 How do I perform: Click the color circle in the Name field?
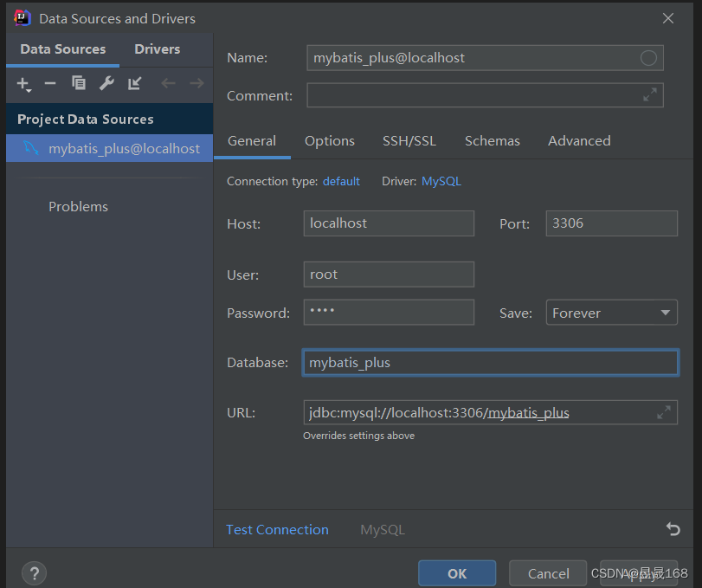[648, 58]
